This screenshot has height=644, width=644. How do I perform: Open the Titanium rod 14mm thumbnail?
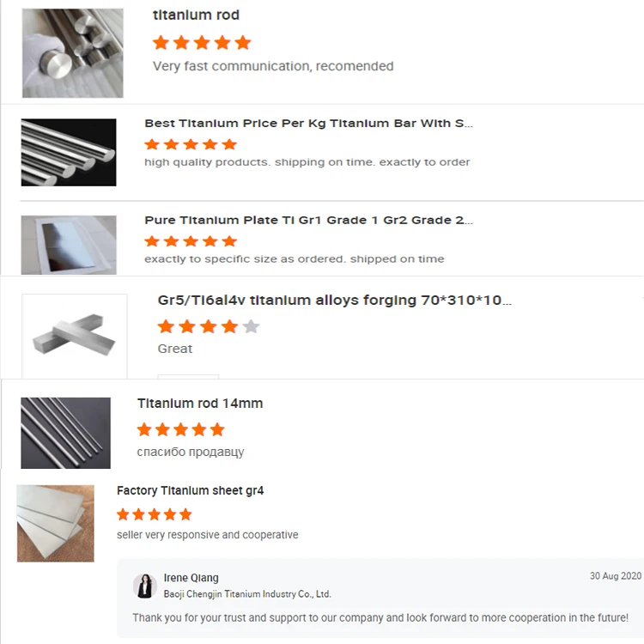pos(66,433)
